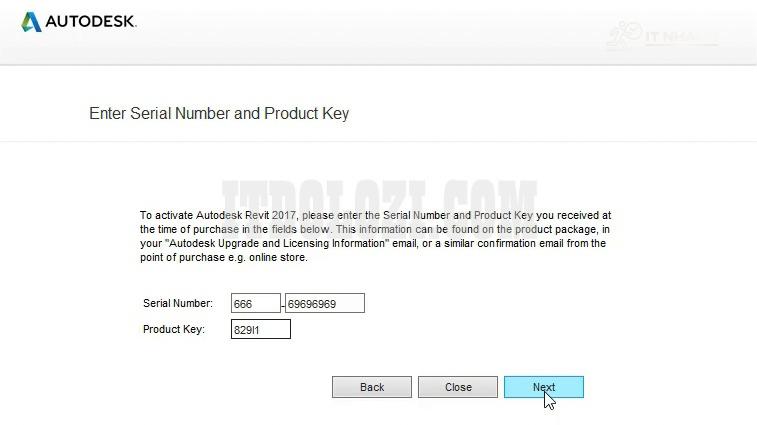
Task: Click the ITDOLOZI.COM watermark text
Action: (378, 196)
